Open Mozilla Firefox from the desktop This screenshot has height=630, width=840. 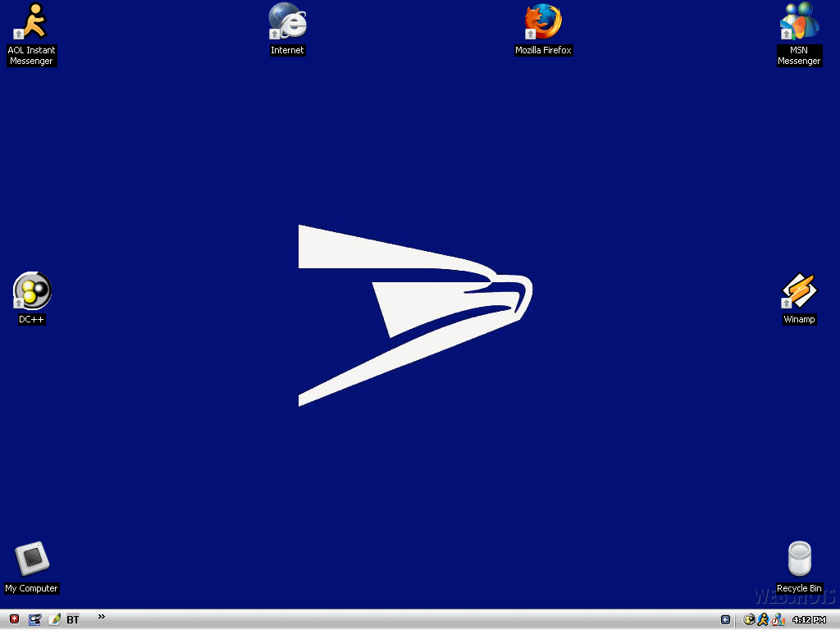[543, 22]
